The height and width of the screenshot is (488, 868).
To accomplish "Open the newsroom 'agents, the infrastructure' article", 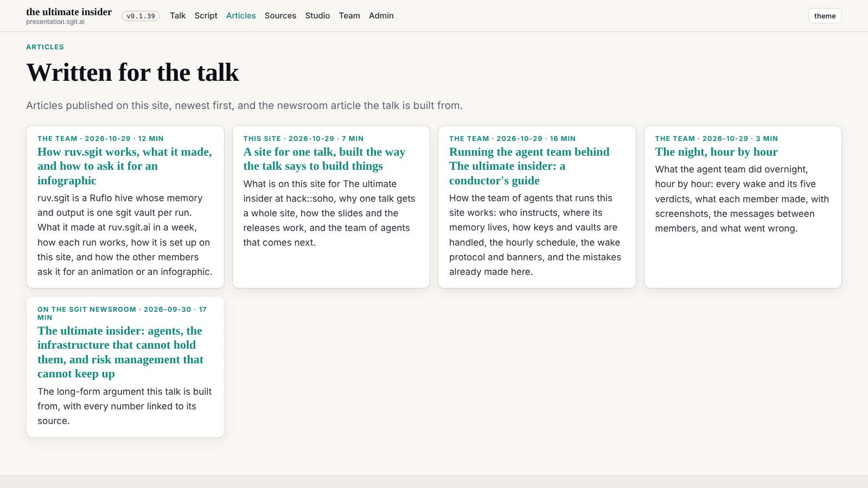I will 120,352.
